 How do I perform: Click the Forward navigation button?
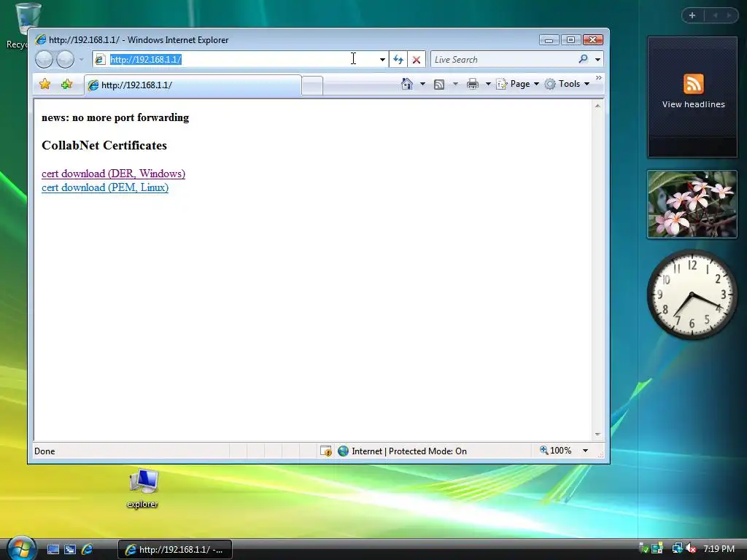(65, 60)
